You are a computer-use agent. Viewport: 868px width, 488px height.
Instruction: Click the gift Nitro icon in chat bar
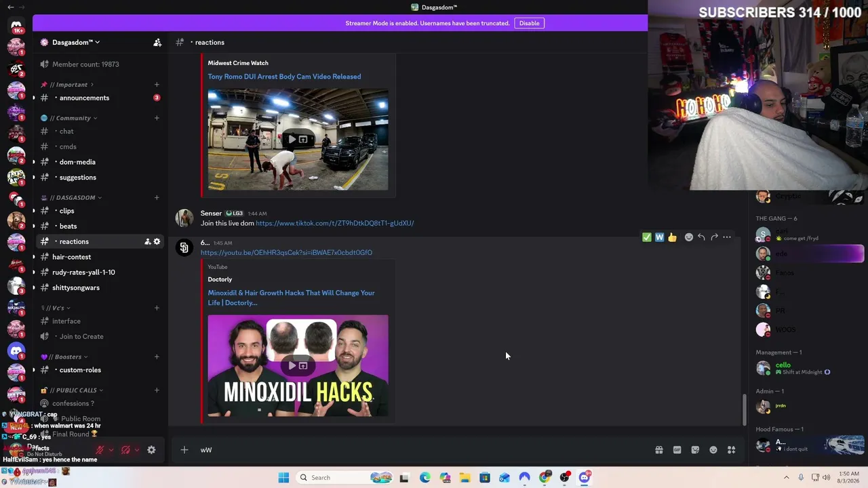point(658,449)
